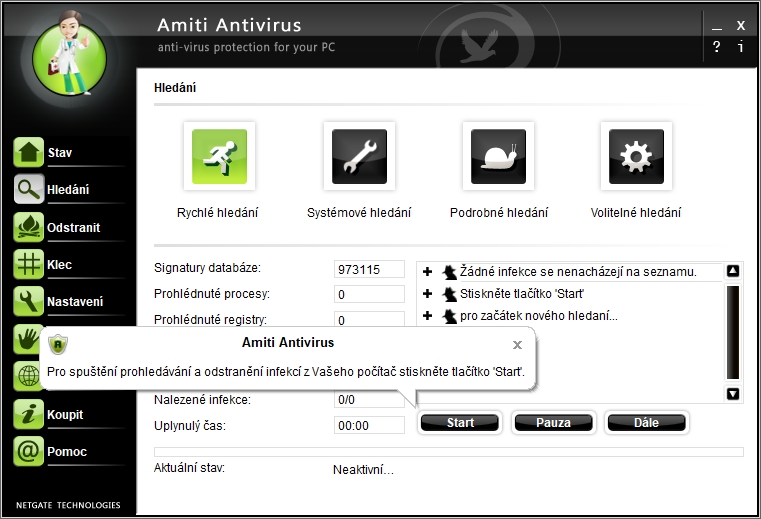Click the 'Systémové hledání' label
Screen dimensions: 761x519
pos(359,213)
